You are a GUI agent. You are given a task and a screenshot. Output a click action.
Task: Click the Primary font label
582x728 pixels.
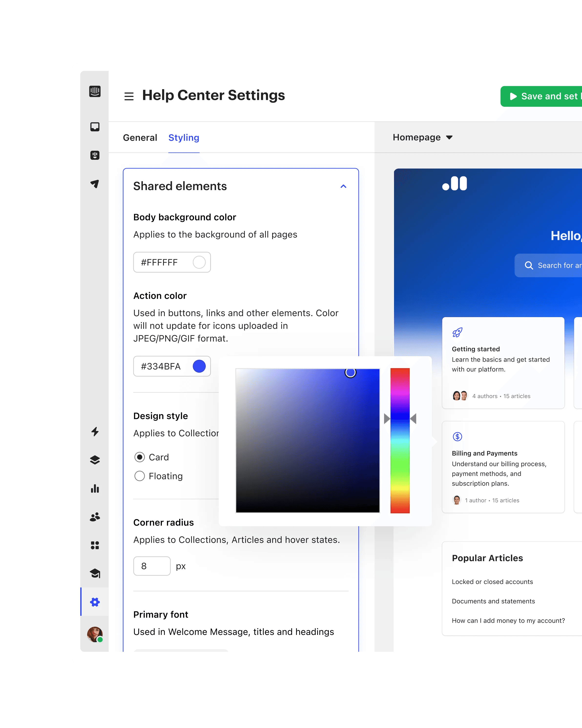coord(161,615)
